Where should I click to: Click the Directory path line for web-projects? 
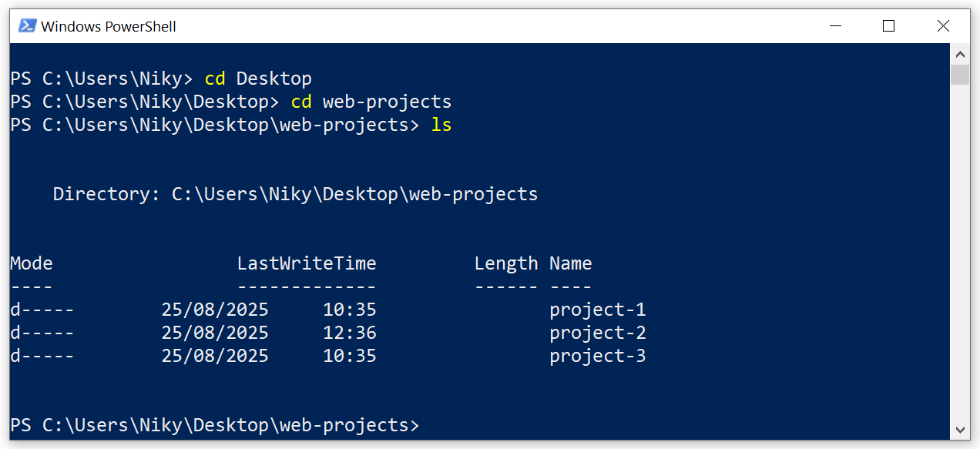pos(294,193)
